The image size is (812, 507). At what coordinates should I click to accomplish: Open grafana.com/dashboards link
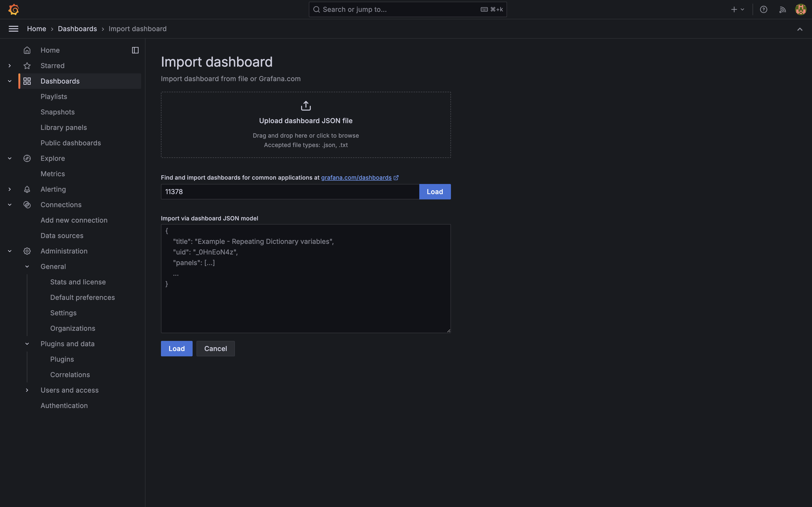coord(356,178)
